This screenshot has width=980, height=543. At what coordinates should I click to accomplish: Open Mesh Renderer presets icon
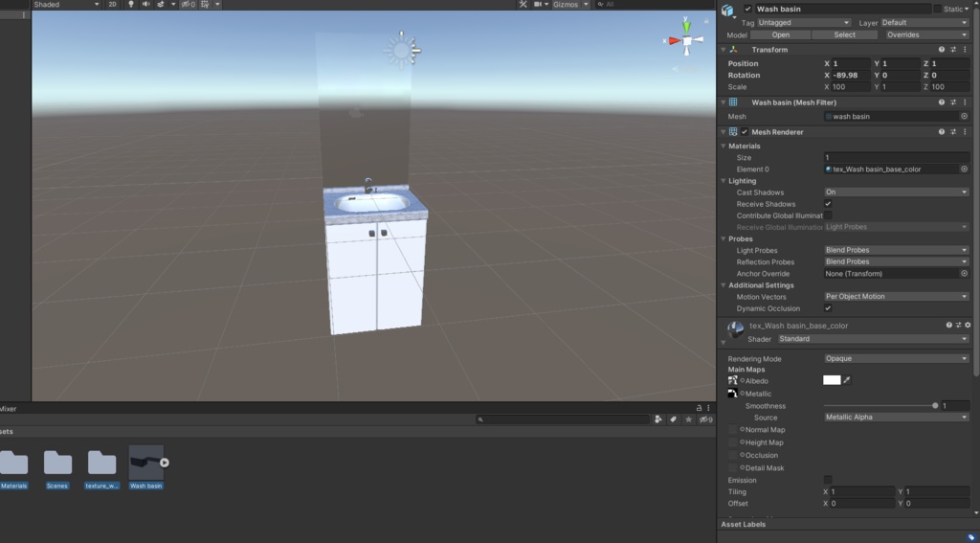954,132
